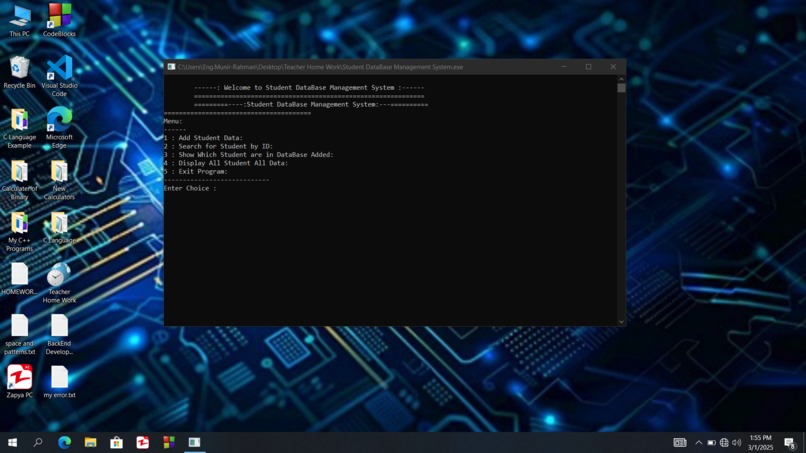
Task: Select the Microsoft Edge desktop shortcut
Action: pos(59,128)
